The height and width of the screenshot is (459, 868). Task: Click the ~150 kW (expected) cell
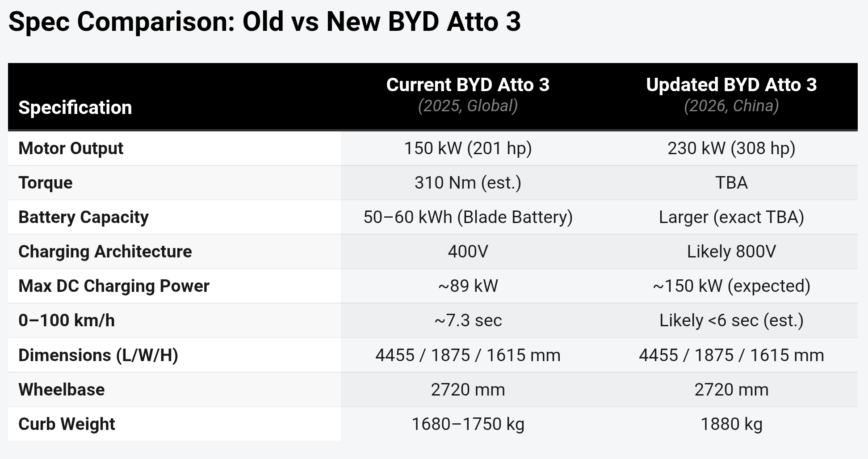731,286
